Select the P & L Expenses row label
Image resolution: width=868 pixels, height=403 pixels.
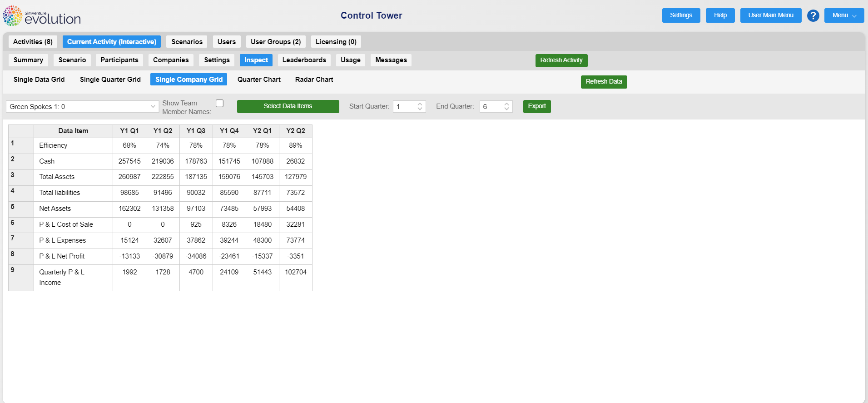[x=62, y=240]
